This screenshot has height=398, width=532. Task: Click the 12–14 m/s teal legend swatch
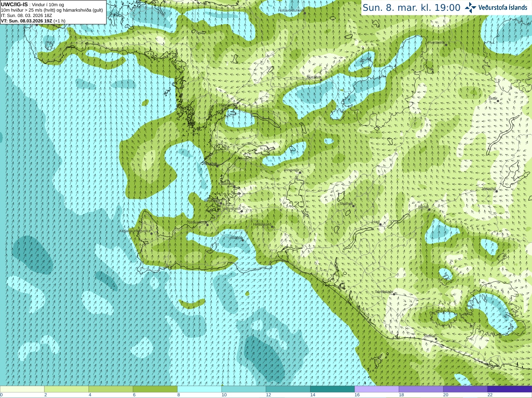pyautogui.click(x=288, y=389)
